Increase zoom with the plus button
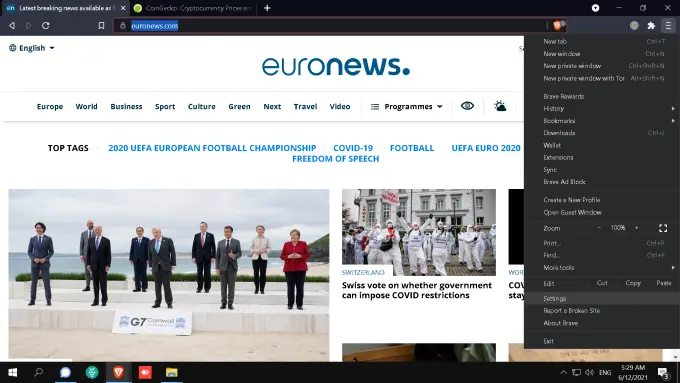Screen dimensions: 680x383 (637, 228)
